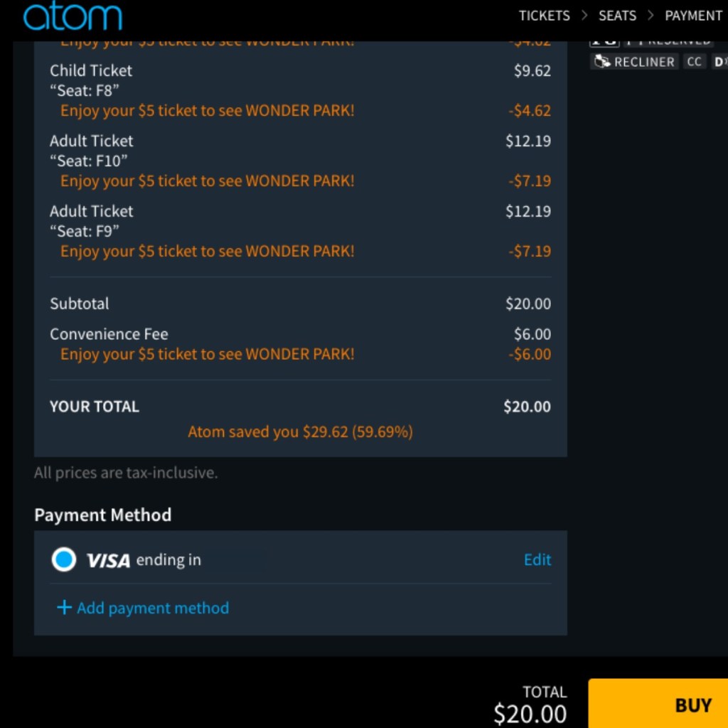Click the Atom logo

[73, 17]
